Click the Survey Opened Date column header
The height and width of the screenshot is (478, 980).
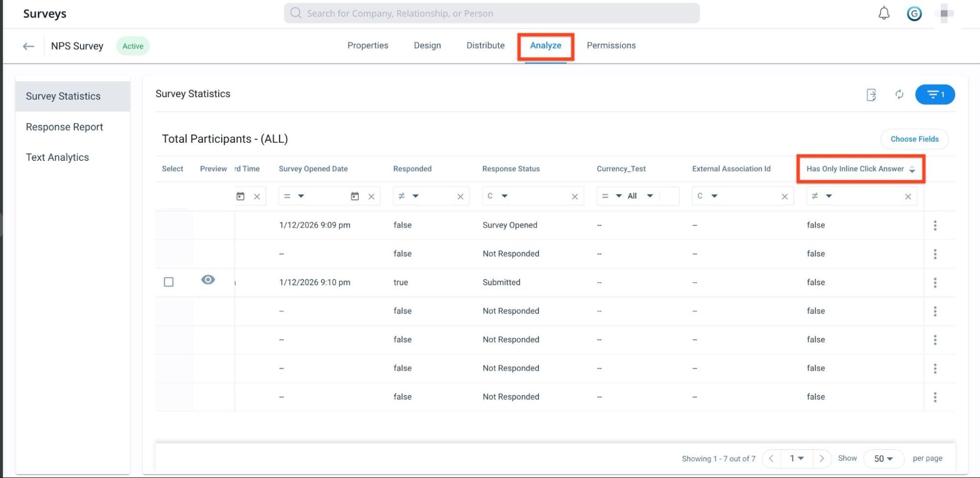coord(313,169)
